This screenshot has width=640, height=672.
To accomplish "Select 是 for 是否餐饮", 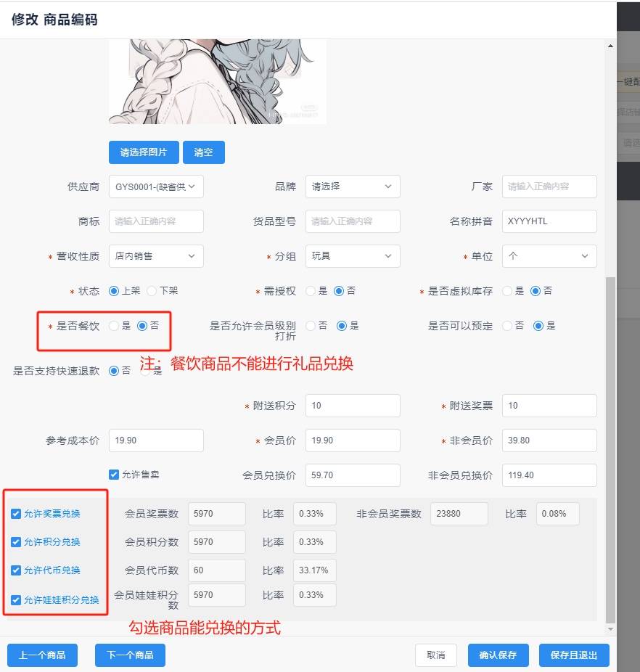I will click(x=114, y=326).
